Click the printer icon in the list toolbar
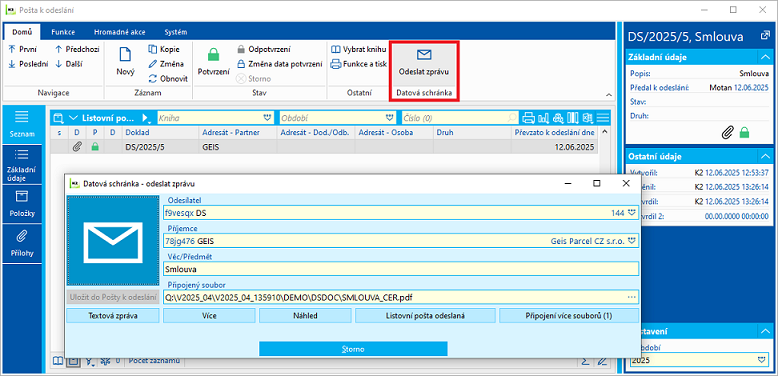Viewport: 778px width, 376px height. pos(528,118)
